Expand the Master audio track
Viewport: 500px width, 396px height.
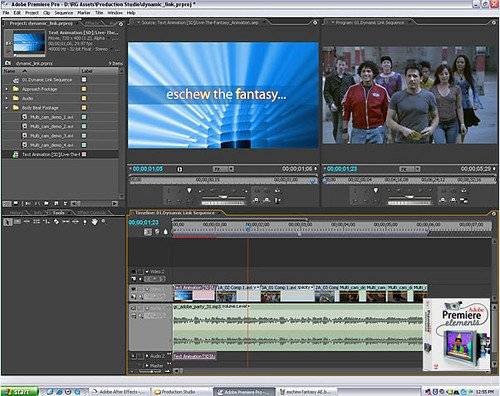pos(147,366)
